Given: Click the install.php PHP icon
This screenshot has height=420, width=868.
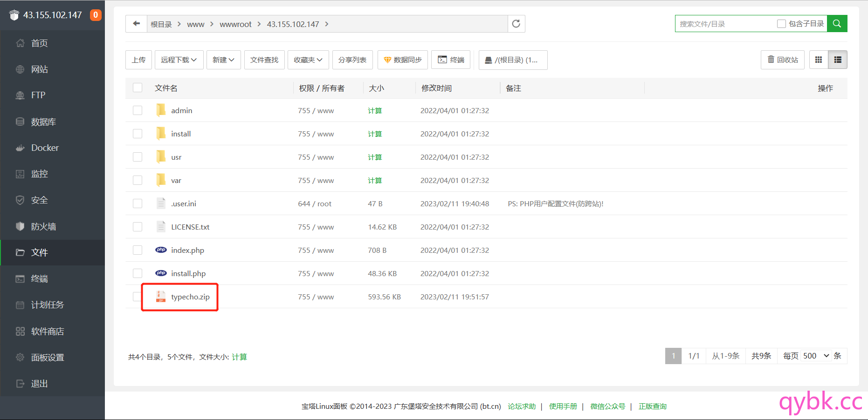Looking at the screenshot, I should [161, 273].
